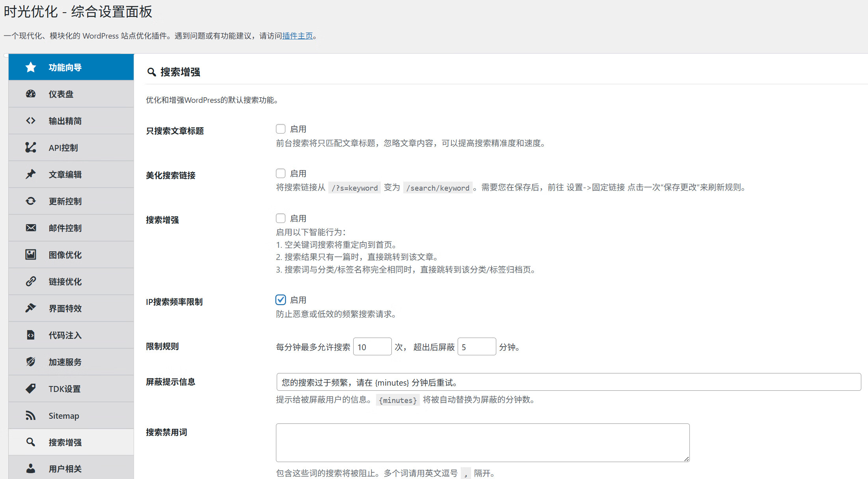Click the 搜索禁用词 textarea corner grip
This screenshot has height=479, width=868.
[686, 459]
